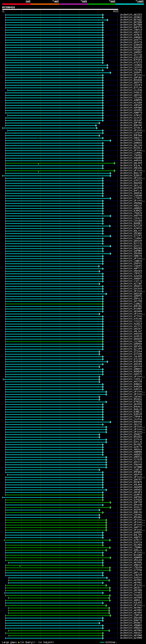The width and height of the screenshot is (146, 644).
Task: Open hit UniRef100_B6TD86
Action: click(x=131, y=22)
